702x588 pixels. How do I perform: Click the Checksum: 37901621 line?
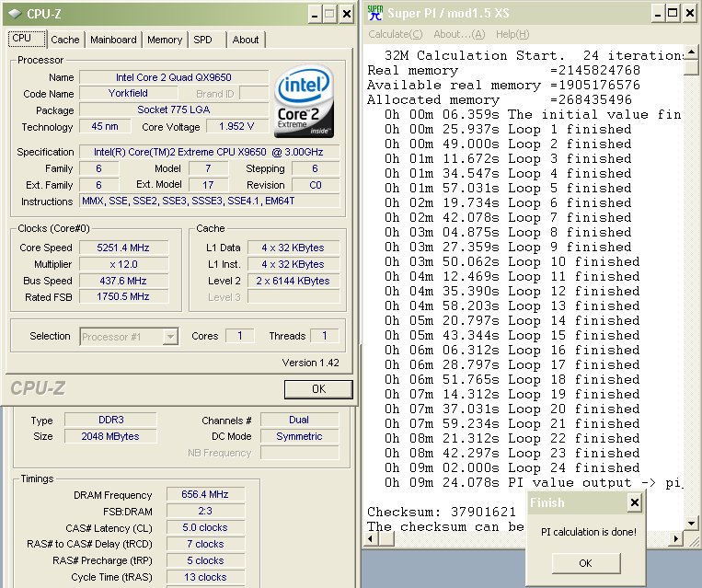pos(442,512)
